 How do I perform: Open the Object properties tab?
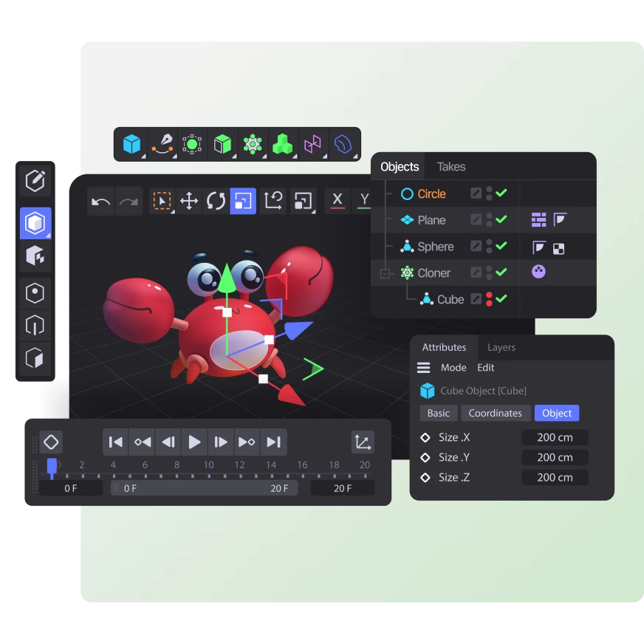[x=557, y=413]
